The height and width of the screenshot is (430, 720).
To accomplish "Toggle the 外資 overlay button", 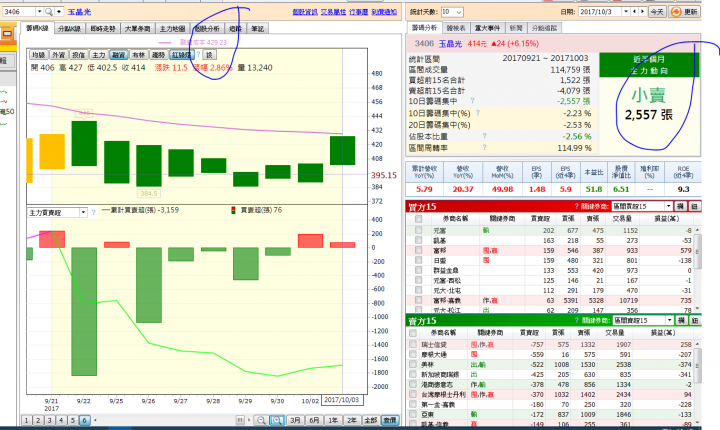I will click(x=58, y=55).
